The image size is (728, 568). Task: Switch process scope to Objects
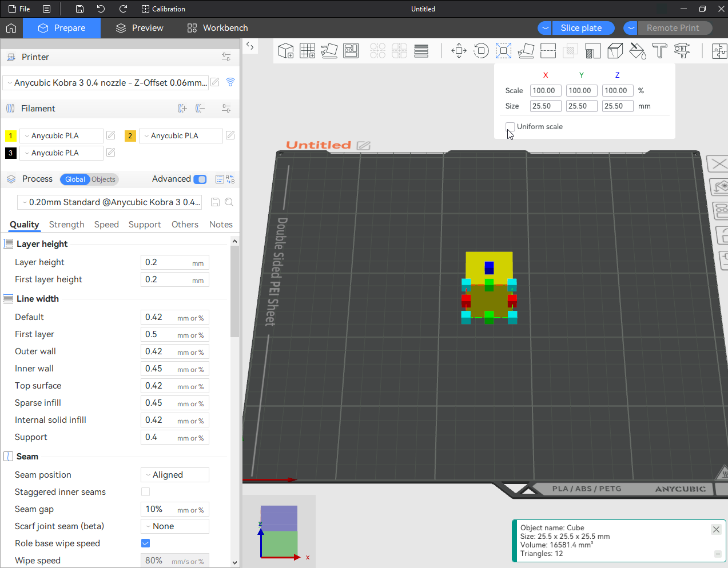click(104, 179)
